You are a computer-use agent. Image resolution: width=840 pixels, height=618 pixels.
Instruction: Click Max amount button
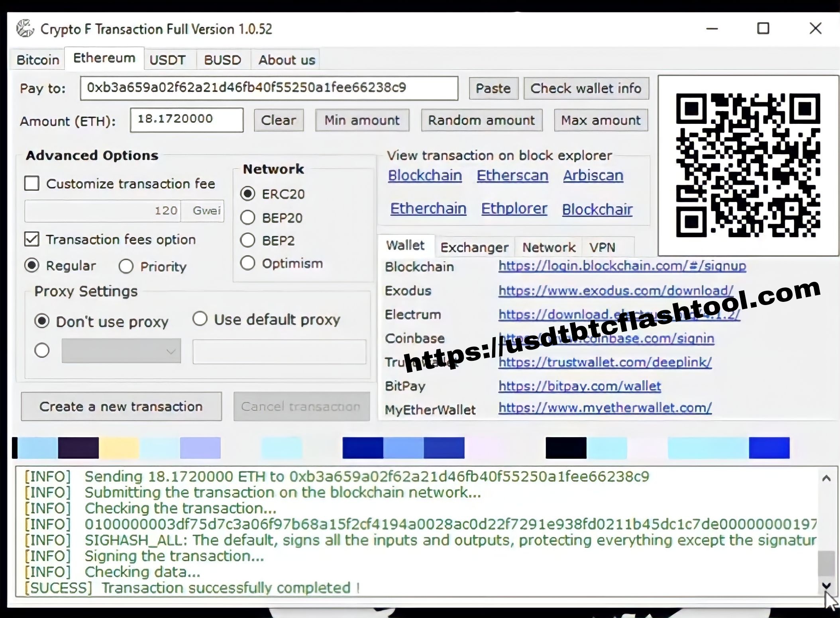point(601,120)
